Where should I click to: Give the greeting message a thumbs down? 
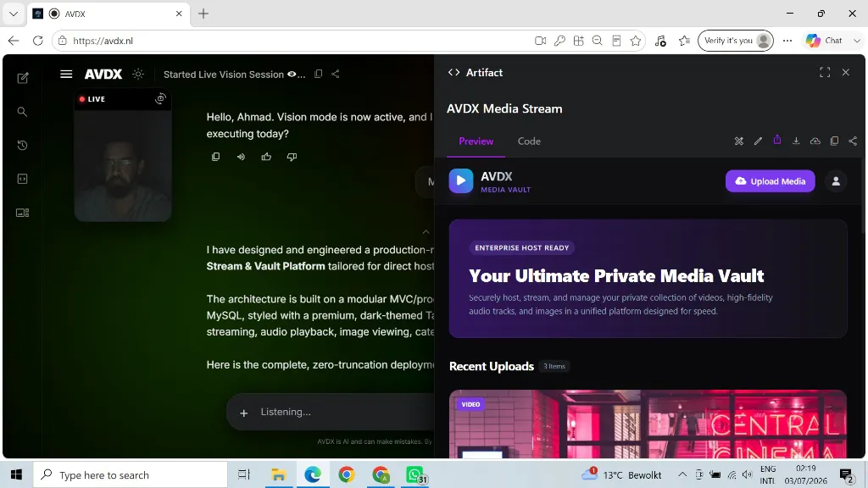click(x=292, y=157)
